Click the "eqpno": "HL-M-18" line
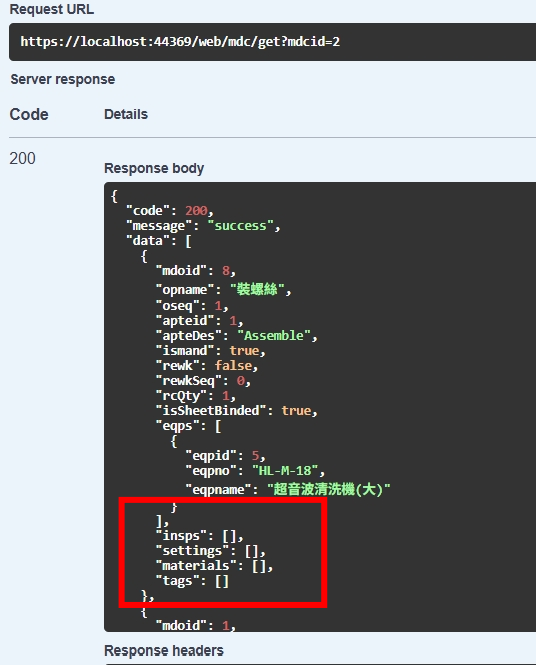 pos(255,471)
